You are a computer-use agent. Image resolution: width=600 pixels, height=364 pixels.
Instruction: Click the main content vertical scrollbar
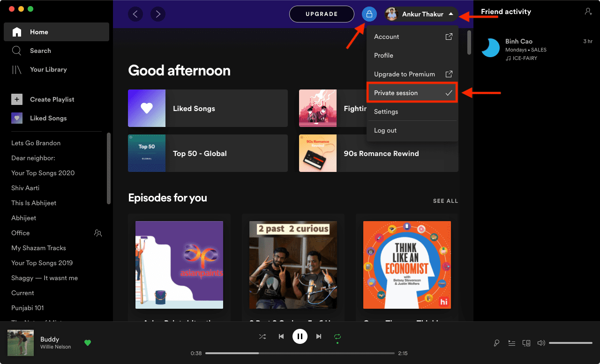click(x=469, y=42)
